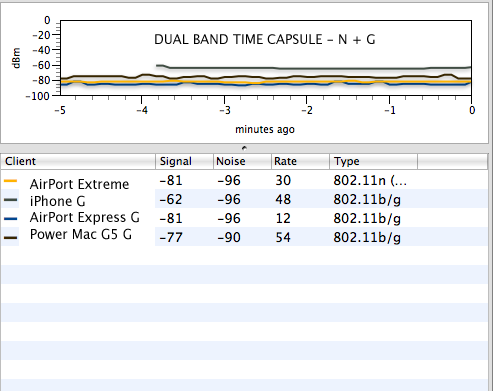Click the minutes ago axis label
Image resolution: width=493 pixels, height=391 pixels.
tap(265, 129)
